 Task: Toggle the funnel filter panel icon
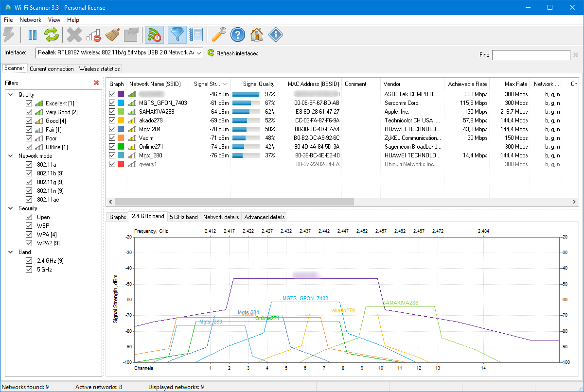point(177,34)
